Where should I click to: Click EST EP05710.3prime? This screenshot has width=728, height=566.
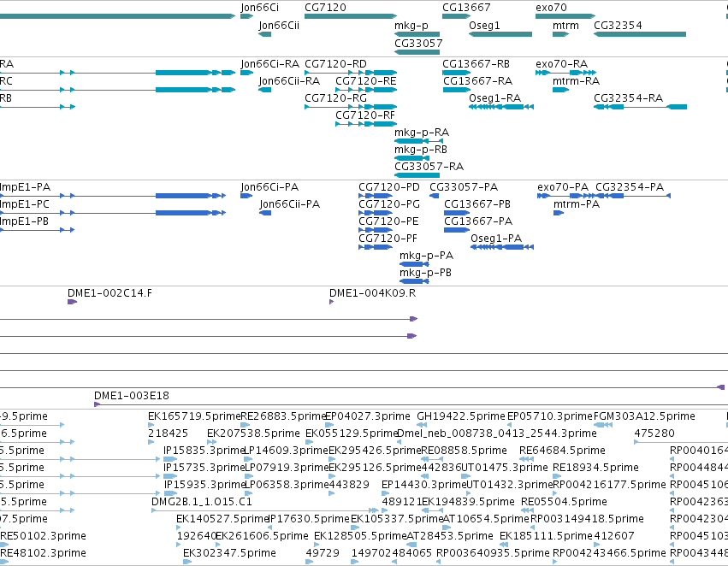coord(509,425)
